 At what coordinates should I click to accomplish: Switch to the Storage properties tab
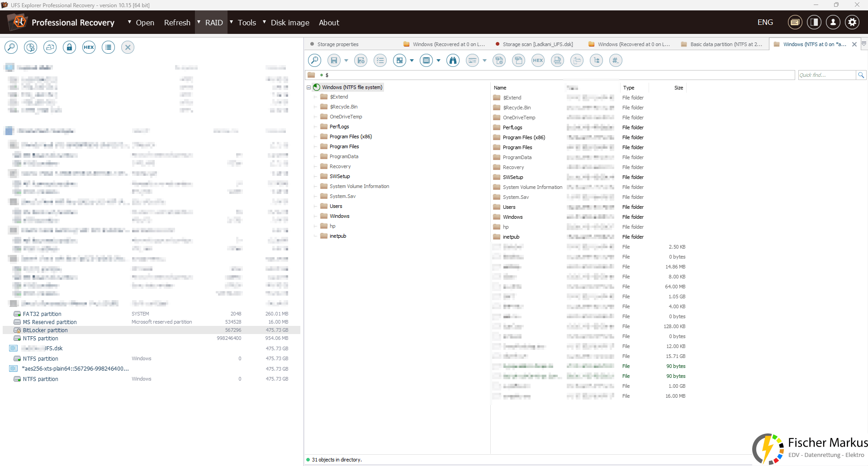coord(337,44)
